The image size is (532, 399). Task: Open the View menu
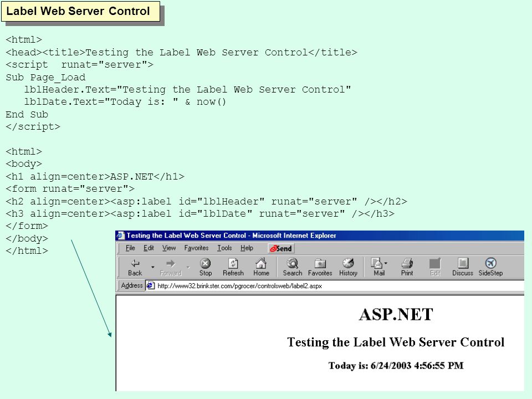coord(169,248)
